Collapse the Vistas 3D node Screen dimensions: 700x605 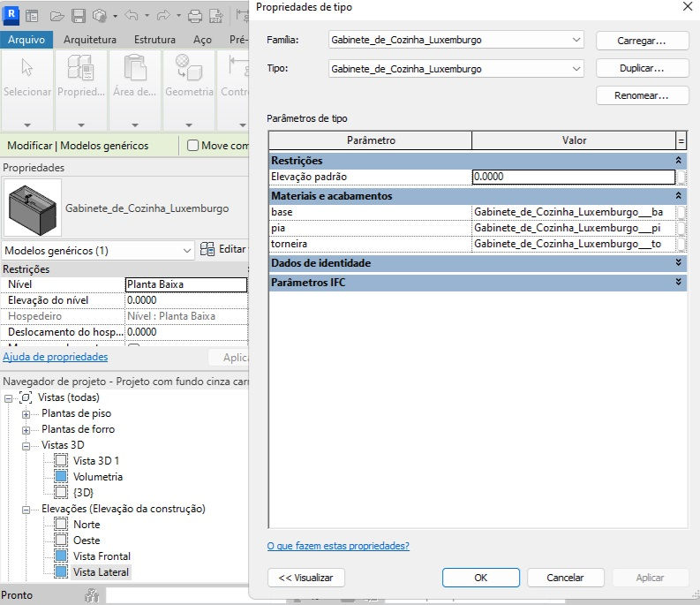[26, 446]
